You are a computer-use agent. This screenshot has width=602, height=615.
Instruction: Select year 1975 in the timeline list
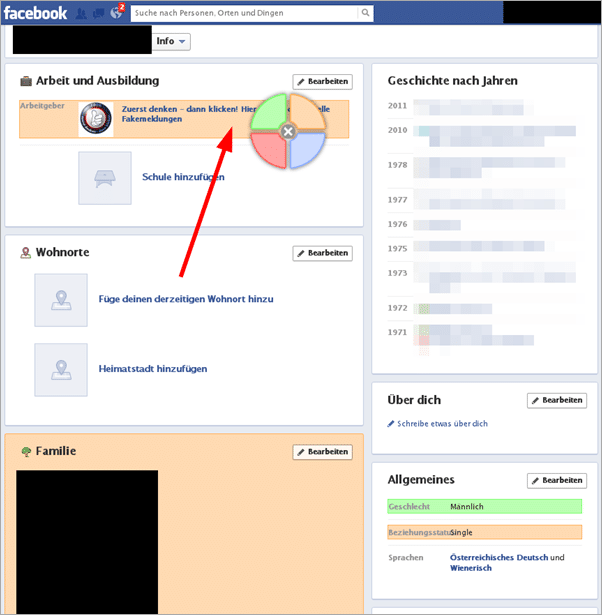pyautogui.click(x=398, y=248)
